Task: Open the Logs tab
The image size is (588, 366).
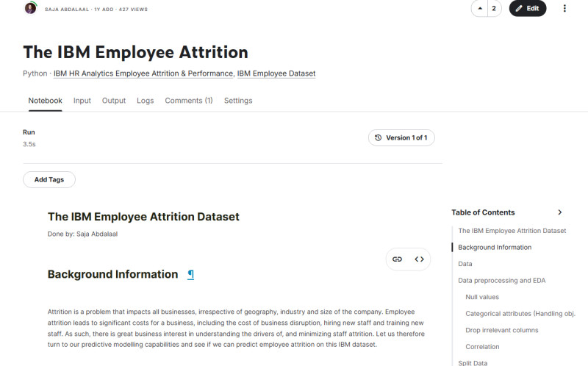Action: [146, 101]
